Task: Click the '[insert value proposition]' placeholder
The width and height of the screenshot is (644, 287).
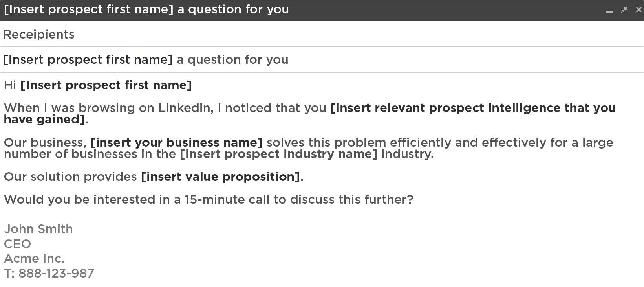Action: pyautogui.click(x=221, y=177)
